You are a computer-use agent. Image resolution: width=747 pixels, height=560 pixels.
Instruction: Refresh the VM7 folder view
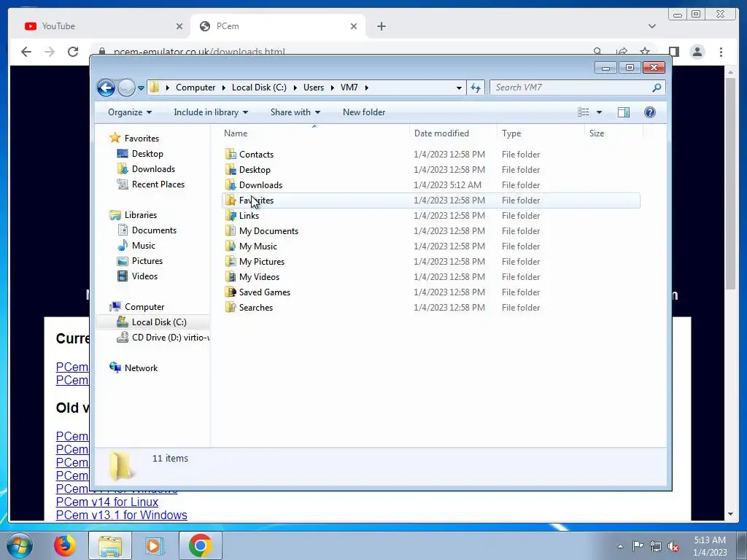coord(476,87)
